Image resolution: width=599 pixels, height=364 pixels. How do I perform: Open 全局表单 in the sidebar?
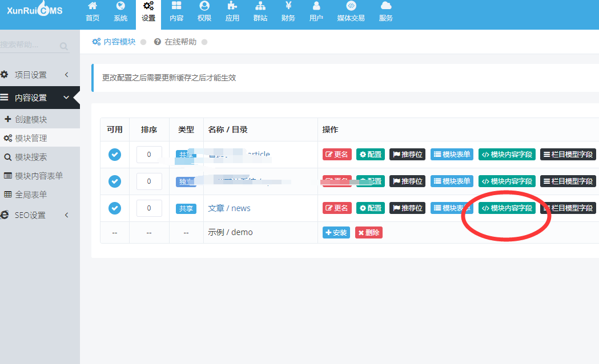(40, 195)
